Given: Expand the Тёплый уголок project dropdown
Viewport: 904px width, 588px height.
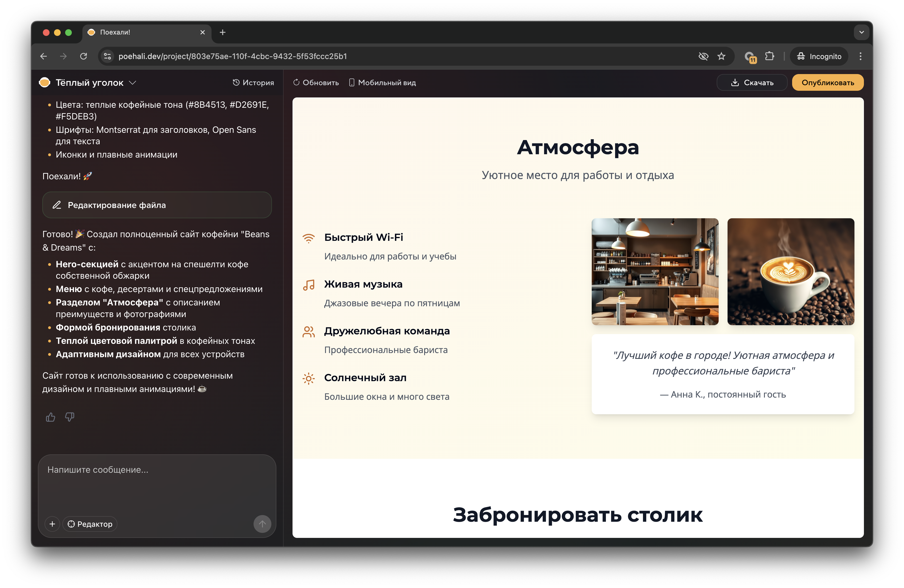Looking at the screenshot, I should tap(132, 82).
